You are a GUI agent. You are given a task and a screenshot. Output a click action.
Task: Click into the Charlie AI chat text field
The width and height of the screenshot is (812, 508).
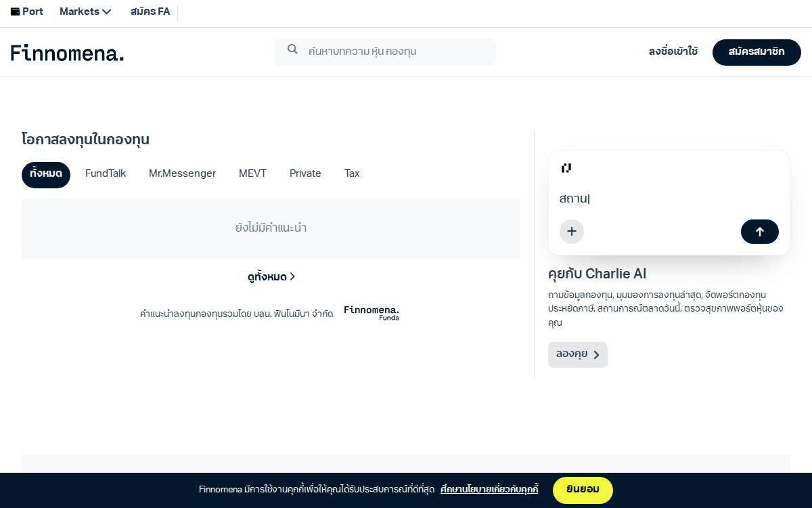pos(669,198)
